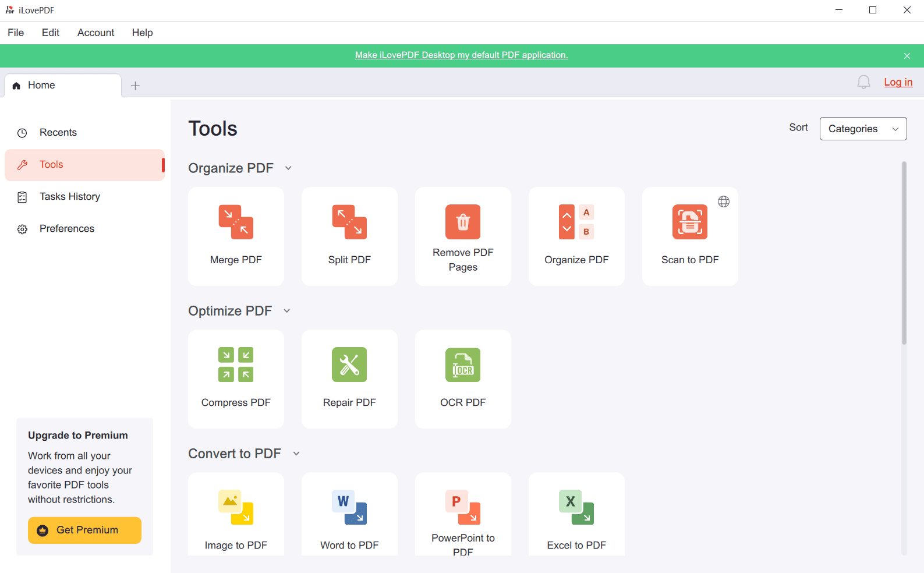This screenshot has width=924, height=573.
Task: Open the PowerPoint to PDF icon
Action: tap(463, 507)
